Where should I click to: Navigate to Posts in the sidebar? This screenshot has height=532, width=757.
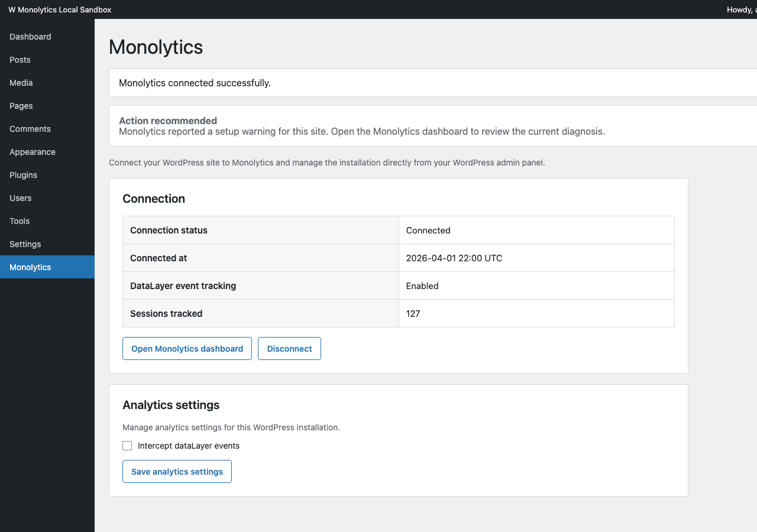[x=20, y=60]
